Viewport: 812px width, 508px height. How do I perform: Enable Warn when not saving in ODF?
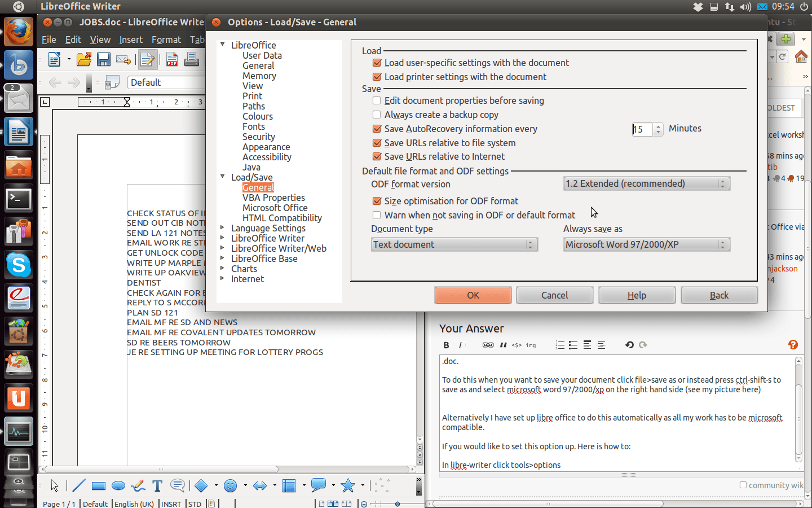[377, 215]
